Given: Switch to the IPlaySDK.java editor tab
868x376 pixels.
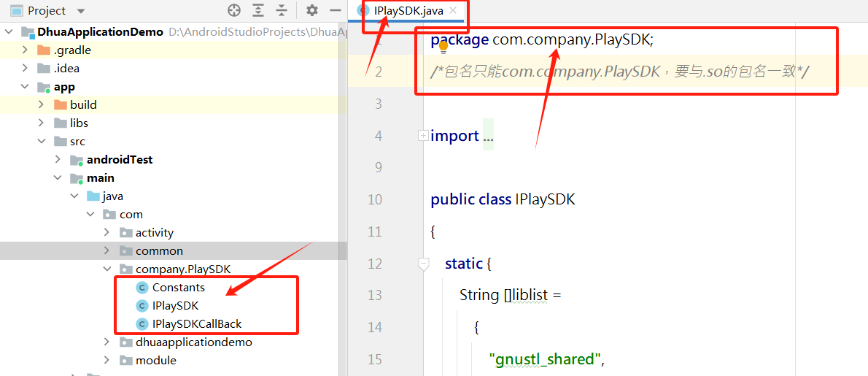Looking at the screenshot, I should (x=408, y=10).
